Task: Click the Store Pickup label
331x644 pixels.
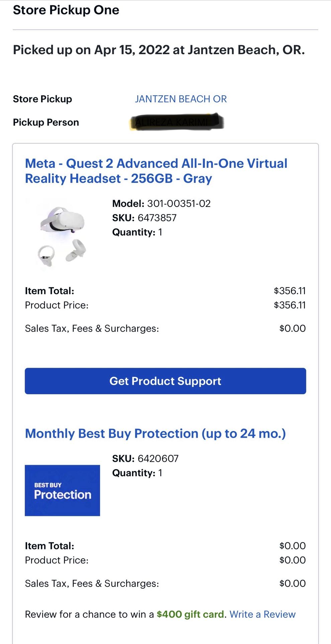Action: coord(42,99)
